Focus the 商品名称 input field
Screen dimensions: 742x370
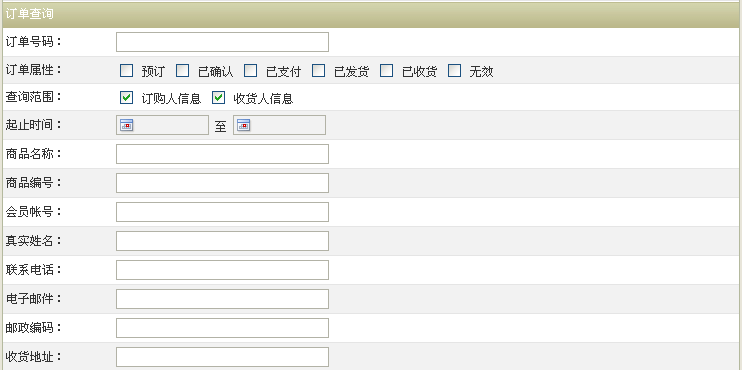coord(222,154)
